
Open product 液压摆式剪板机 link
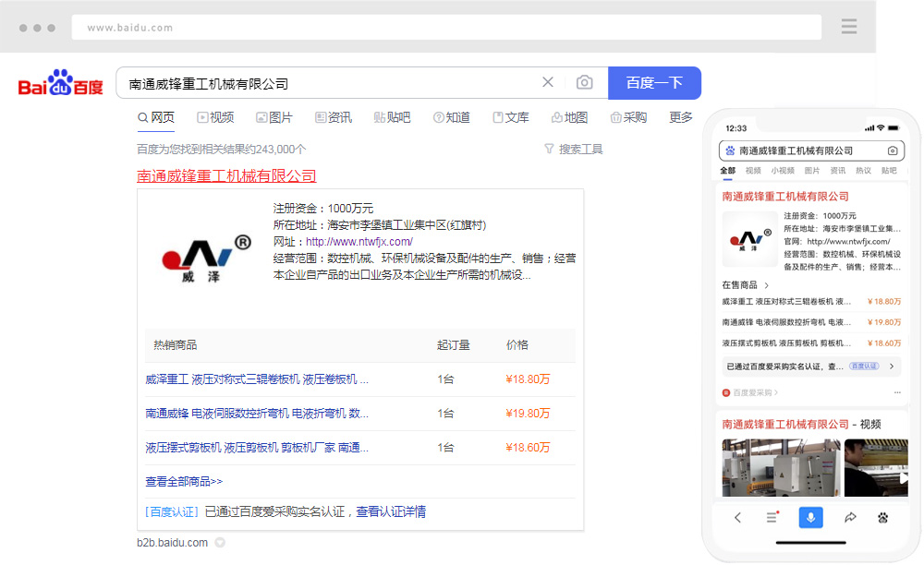tap(257, 448)
